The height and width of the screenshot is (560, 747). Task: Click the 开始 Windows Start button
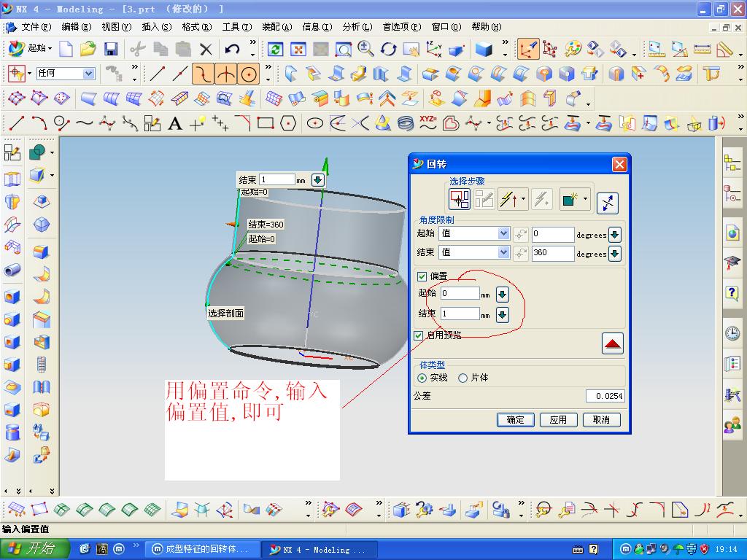[x=34, y=549]
